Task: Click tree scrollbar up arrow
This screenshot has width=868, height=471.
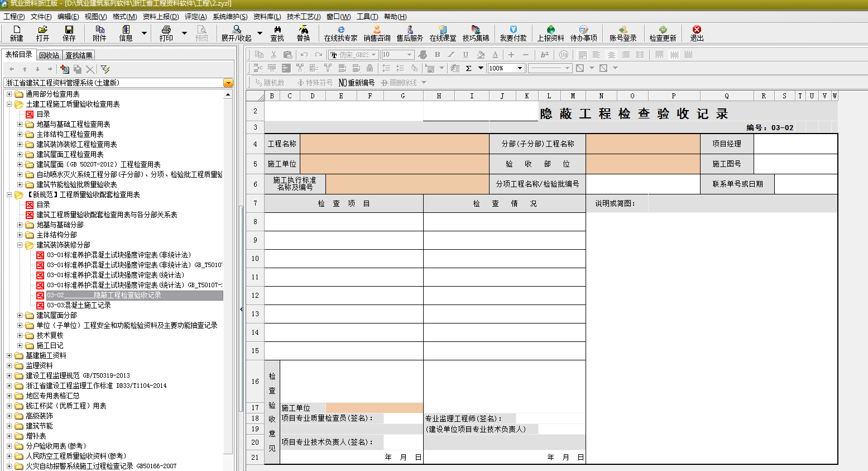Action: coord(228,95)
